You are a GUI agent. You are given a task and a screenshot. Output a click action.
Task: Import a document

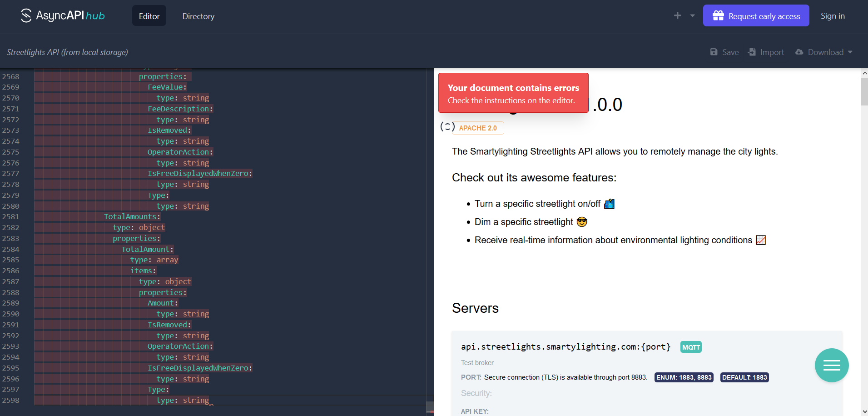click(x=766, y=52)
